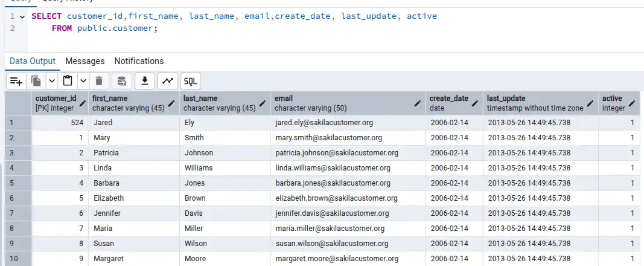Select row number 10 header

coord(18,259)
